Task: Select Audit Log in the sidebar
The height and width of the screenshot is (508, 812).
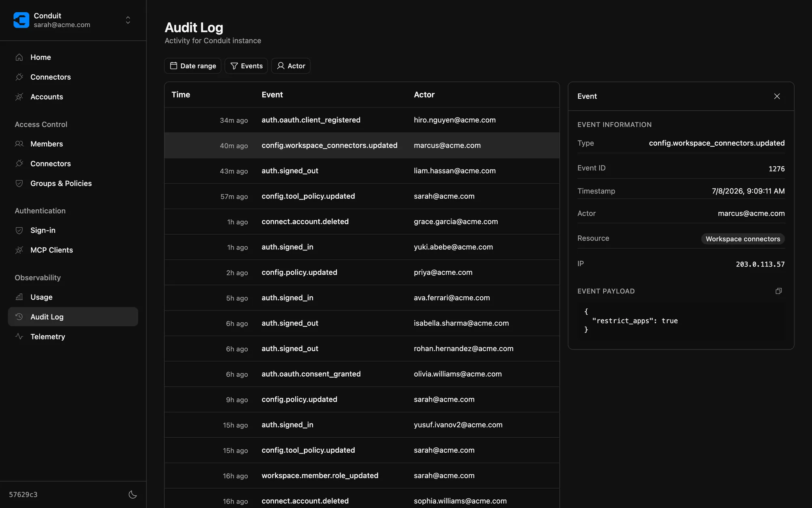Action: pyautogui.click(x=73, y=317)
